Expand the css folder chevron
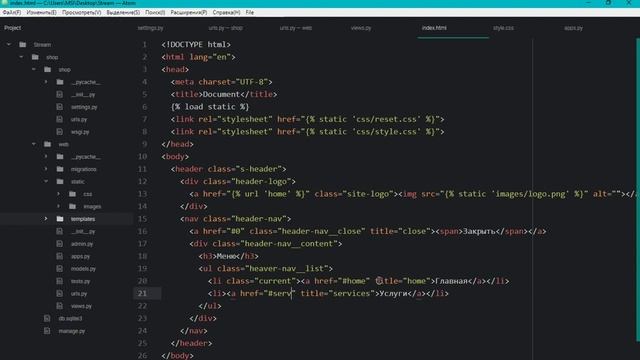640x360 pixels. pyautogui.click(x=59, y=194)
